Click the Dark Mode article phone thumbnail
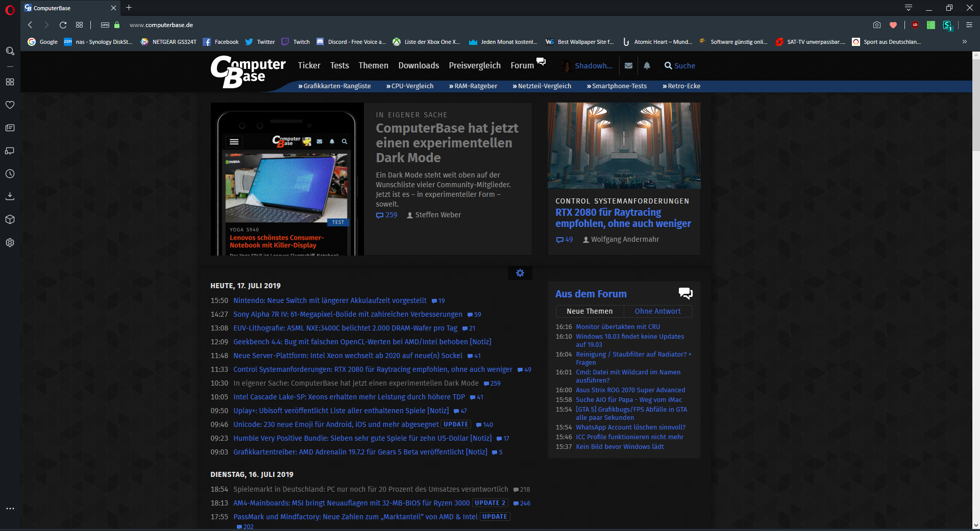 click(287, 179)
